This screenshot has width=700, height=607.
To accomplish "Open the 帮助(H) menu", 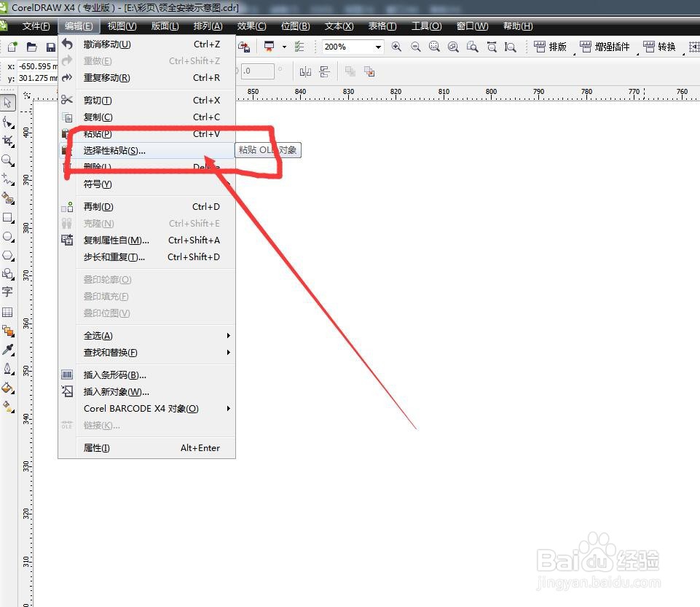I will pyautogui.click(x=518, y=26).
